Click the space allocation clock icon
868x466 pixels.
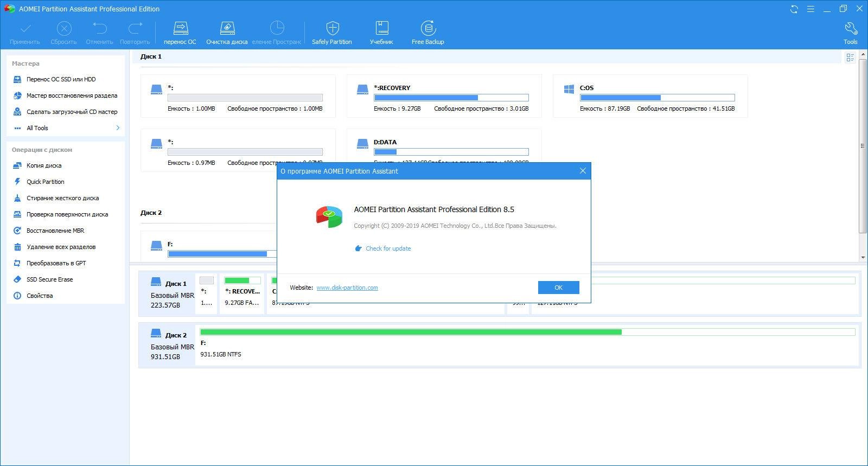coord(277,28)
